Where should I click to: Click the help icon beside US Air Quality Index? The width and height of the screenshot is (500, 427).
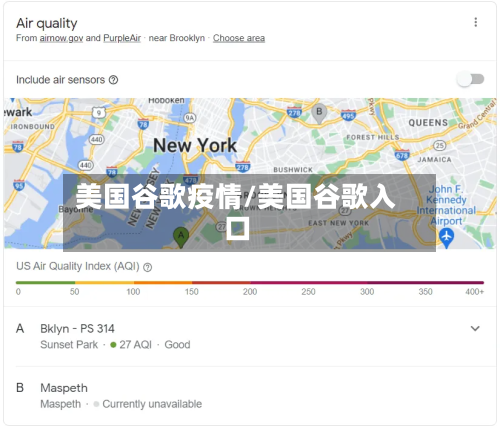147,267
